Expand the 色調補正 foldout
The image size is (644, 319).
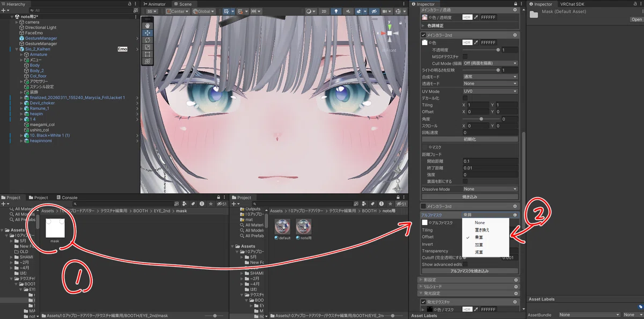[x=424, y=25]
